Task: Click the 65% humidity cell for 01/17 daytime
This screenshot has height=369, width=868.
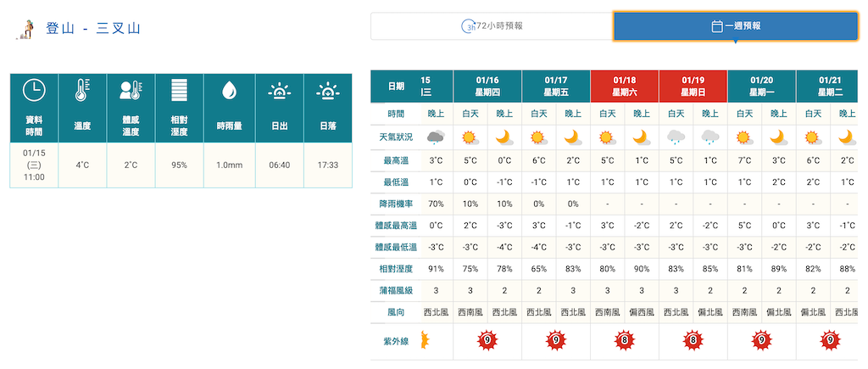Action: point(538,269)
